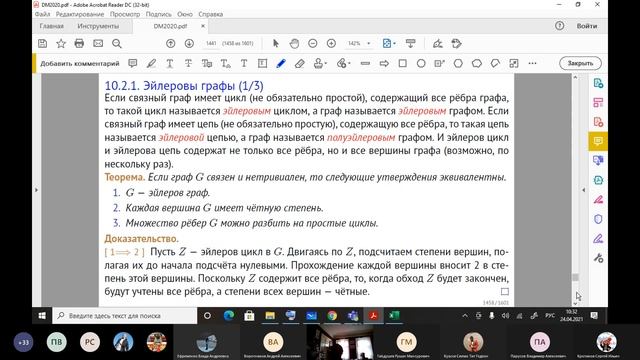Open more comment tools ellipsis
The width and height of the screenshot is (640, 360).
pos(532,63)
